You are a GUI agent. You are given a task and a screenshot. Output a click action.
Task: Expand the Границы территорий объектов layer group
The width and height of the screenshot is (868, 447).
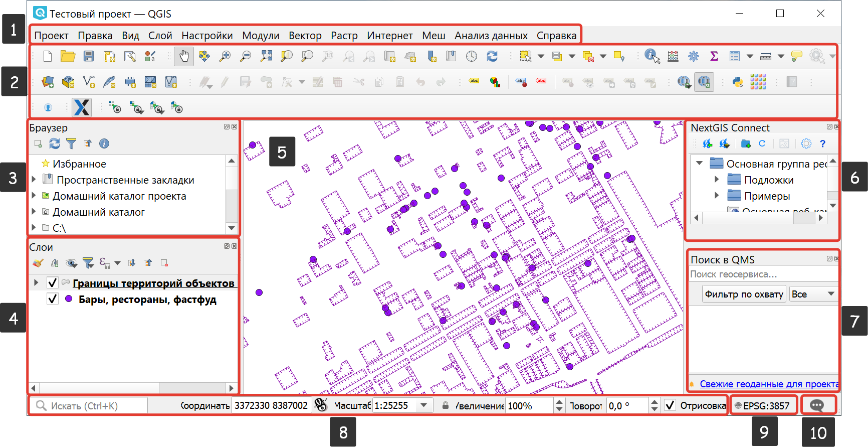pyautogui.click(x=36, y=283)
